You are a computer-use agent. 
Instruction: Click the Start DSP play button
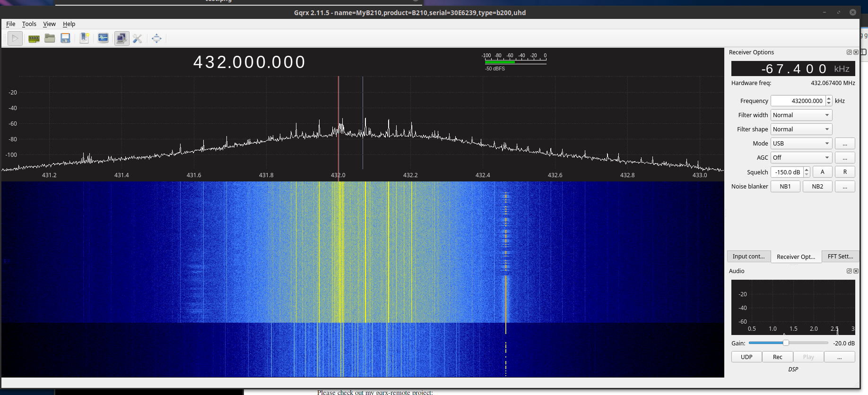pyautogui.click(x=15, y=38)
